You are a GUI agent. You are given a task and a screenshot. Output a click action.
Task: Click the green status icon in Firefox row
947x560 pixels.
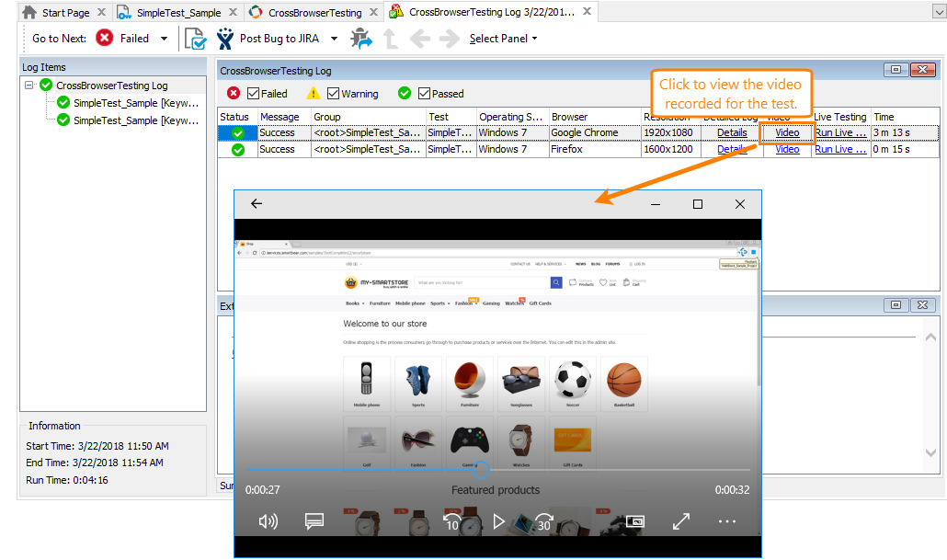coord(238,150)
